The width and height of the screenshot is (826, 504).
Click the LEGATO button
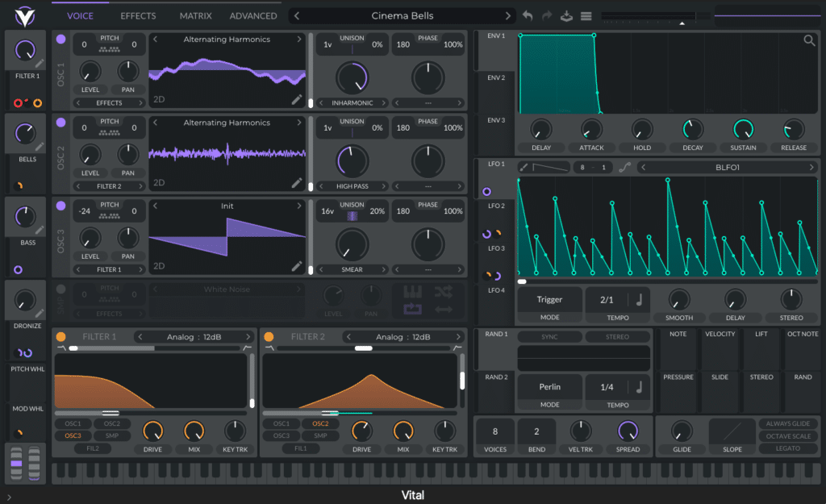coord(787,448)
